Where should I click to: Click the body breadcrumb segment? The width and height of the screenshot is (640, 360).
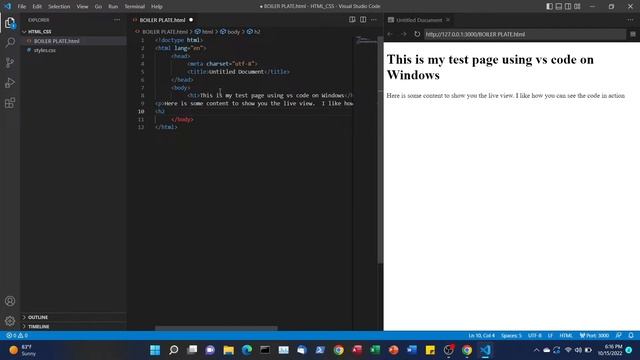click(230, 31)
